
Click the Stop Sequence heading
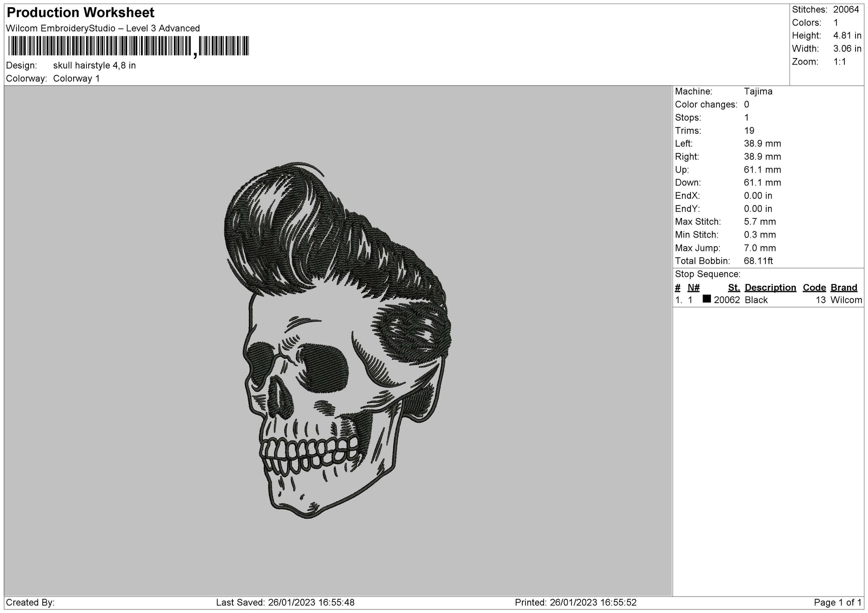click(x=707, y=274)
